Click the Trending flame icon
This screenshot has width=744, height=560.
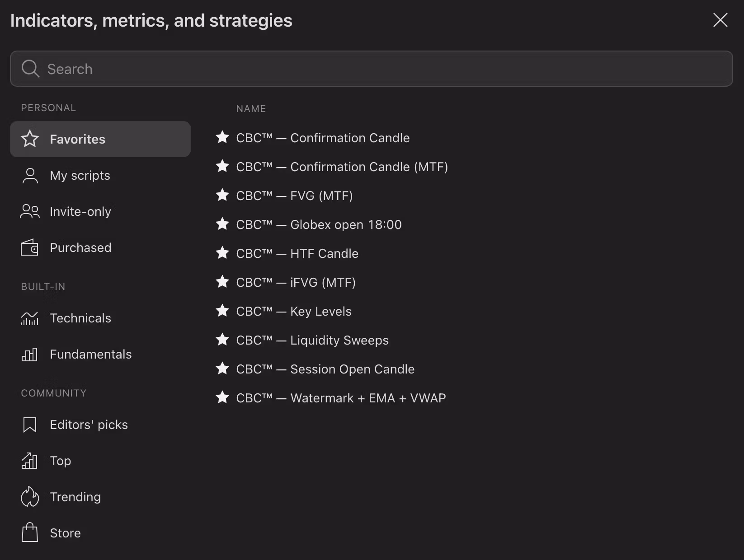pyautogui.click(x=29, y=497)
